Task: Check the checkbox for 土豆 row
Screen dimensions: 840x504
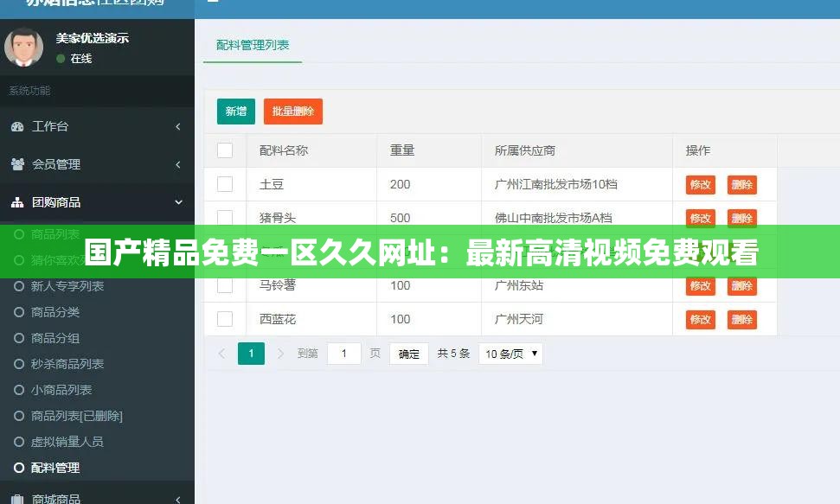Action: click(x=225, y=183)
